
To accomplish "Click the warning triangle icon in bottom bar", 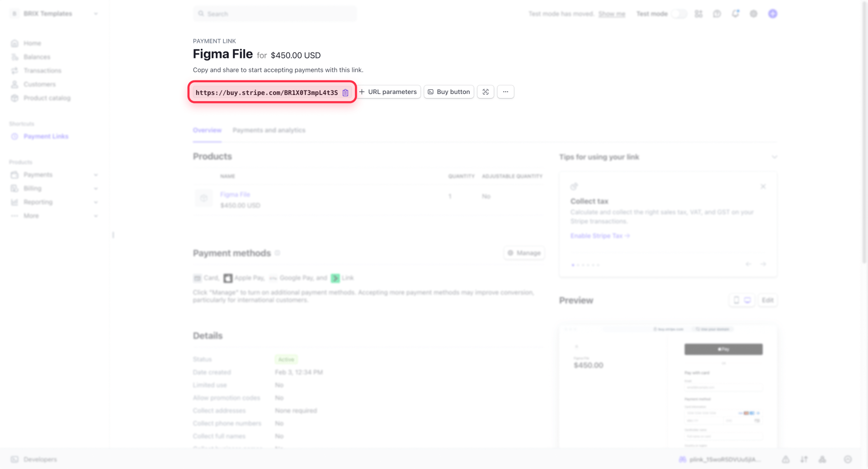I will [786, 460].
